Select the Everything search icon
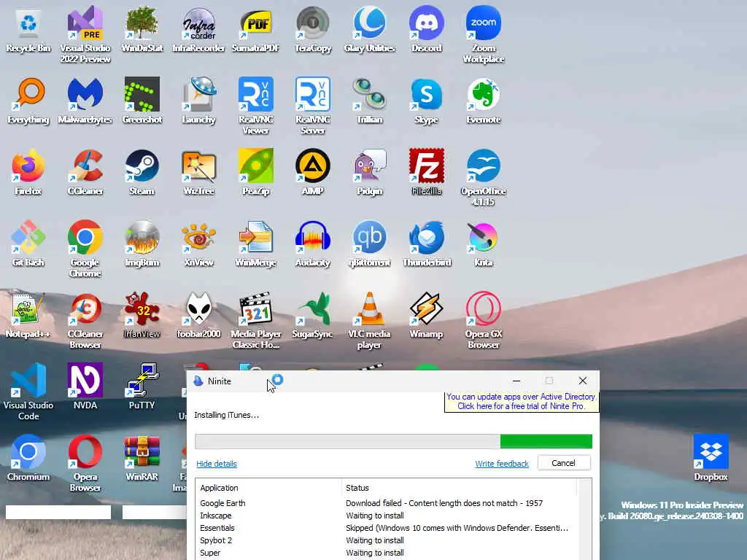 pos(28,101)
